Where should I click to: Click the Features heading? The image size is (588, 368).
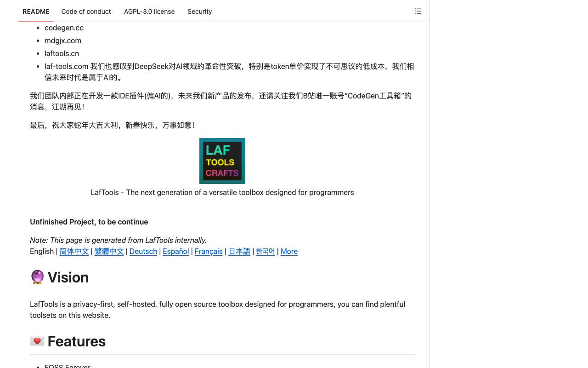[x=77, y=341]
